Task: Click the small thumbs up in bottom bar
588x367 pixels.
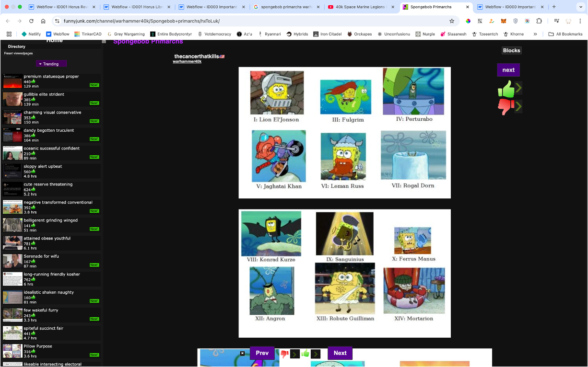Action: (305, 354)
